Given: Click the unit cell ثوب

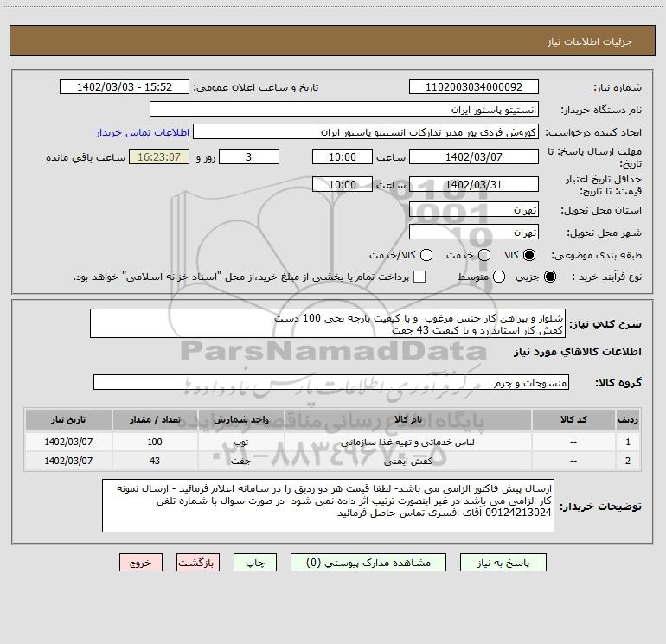Looking at the screenshot, I should tap(240, 442).
